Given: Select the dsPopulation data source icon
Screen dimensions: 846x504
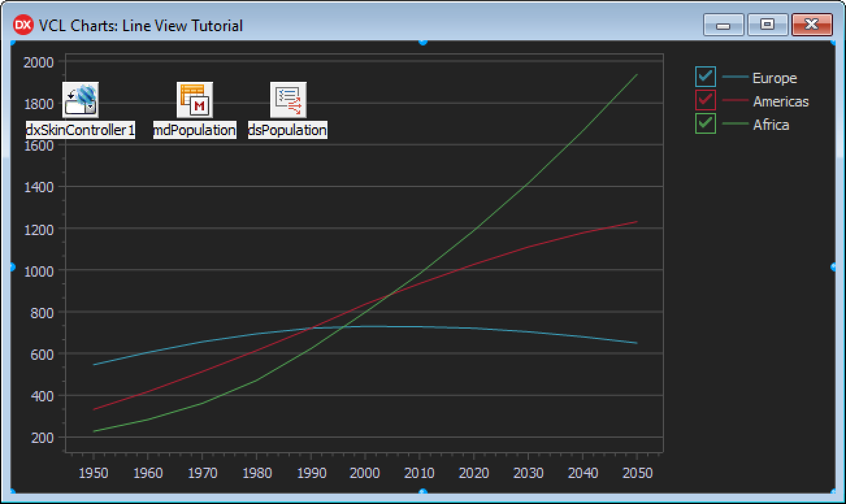Looking at the screenshot, I should pyautogui.click(x=288, y=99).
